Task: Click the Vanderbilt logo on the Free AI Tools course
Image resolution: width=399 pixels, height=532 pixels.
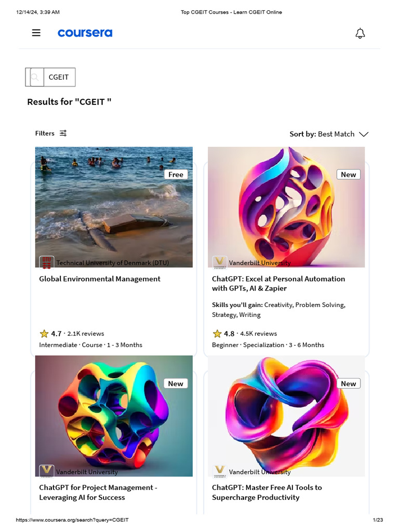Action: [x=220, y=471]
